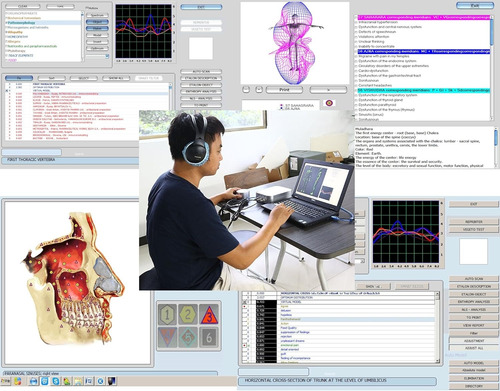Screen dimensions: 500x391
Task: Select the inverted triangle level 4 icon
Action: click(167, 337)
